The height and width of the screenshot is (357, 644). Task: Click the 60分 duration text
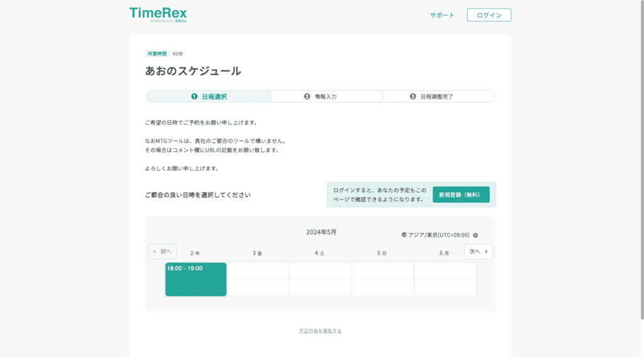tap(178, 54)
